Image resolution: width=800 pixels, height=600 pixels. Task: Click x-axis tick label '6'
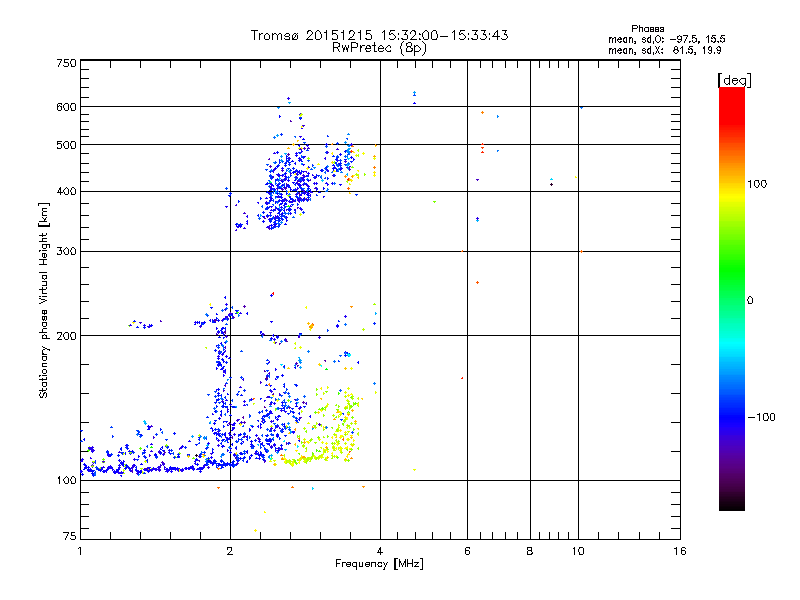(x=467, y=551)
